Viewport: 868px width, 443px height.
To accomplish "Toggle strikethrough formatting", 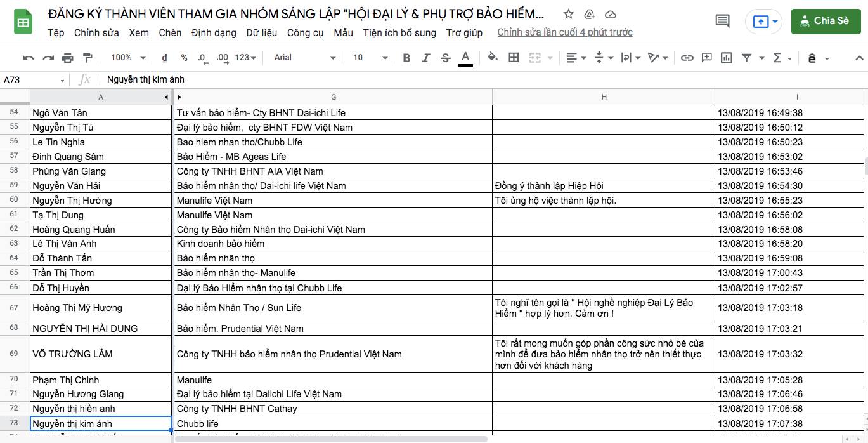I will 446,58.
